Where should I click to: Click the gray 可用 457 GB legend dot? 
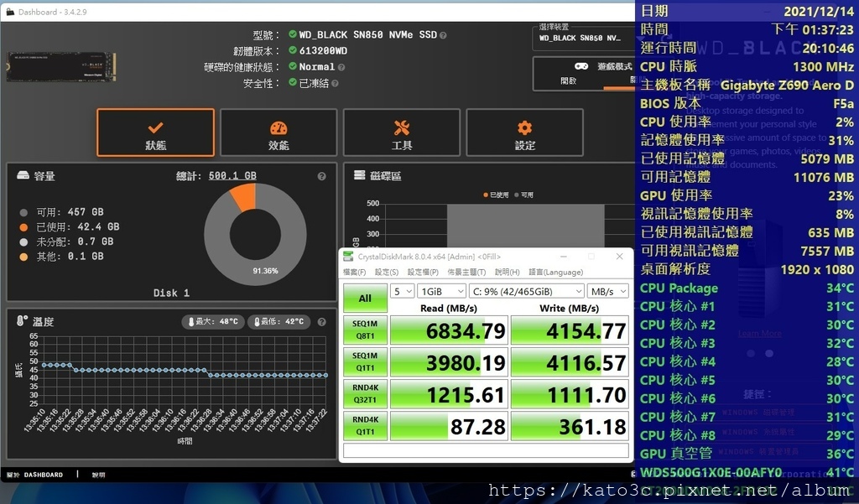(x=23, y=212)
